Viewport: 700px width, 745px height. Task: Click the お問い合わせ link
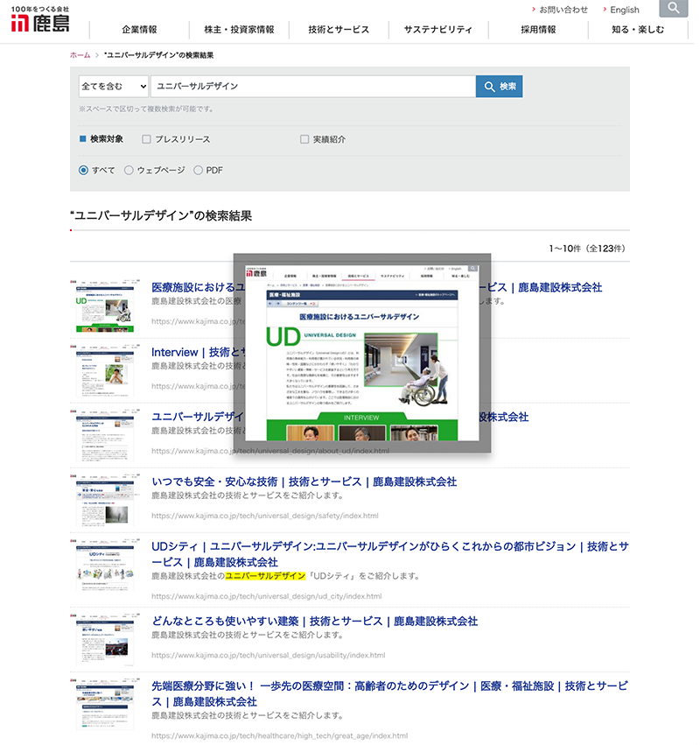coord(564,10)
